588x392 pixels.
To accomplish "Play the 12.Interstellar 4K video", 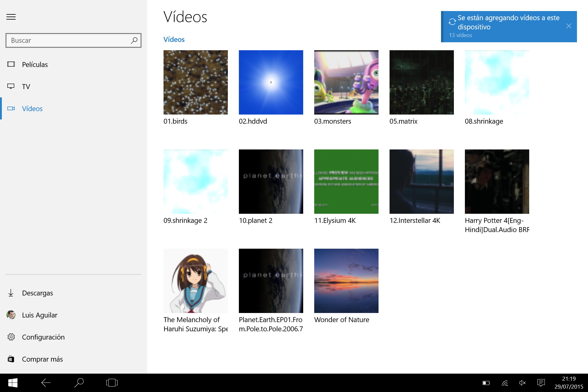I will point(421,182).
